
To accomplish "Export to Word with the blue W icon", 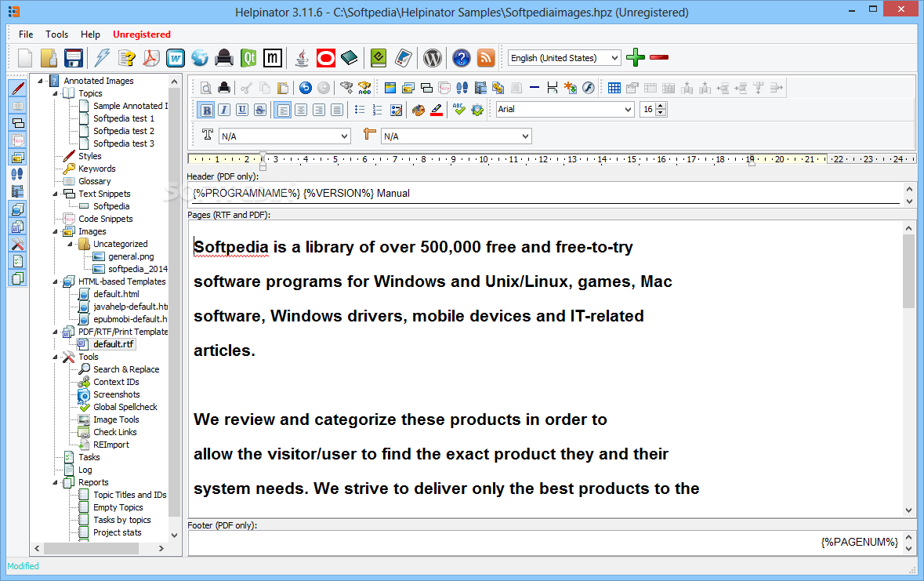I will click(x=176, y=58).
